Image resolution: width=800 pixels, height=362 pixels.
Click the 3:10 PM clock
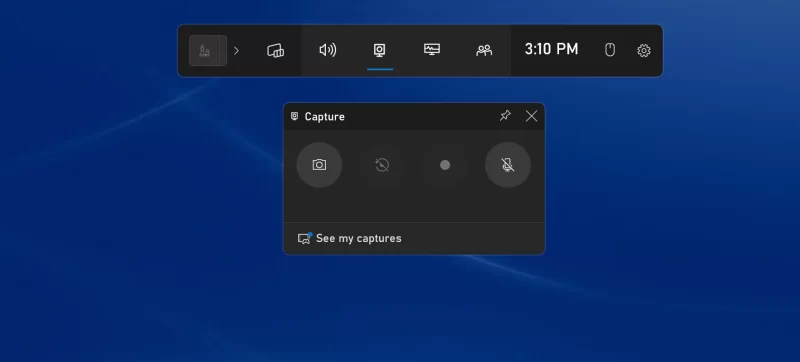pos(552,49)
